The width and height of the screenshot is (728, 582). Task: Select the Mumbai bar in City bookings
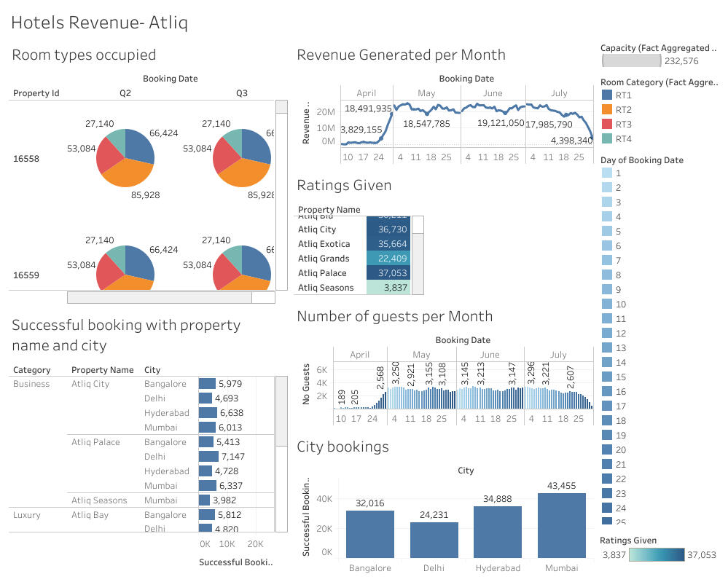561,525
